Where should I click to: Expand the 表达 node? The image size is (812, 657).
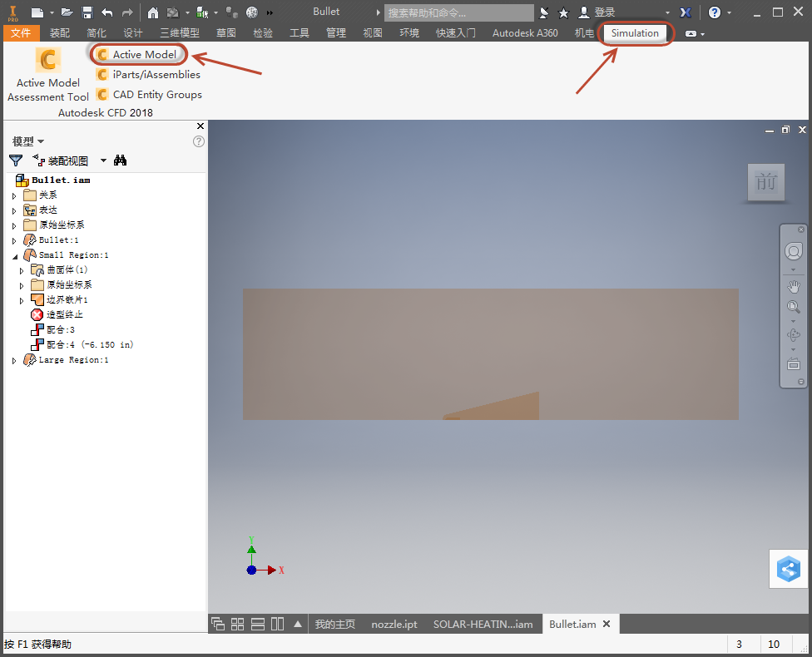click(14, 210)
